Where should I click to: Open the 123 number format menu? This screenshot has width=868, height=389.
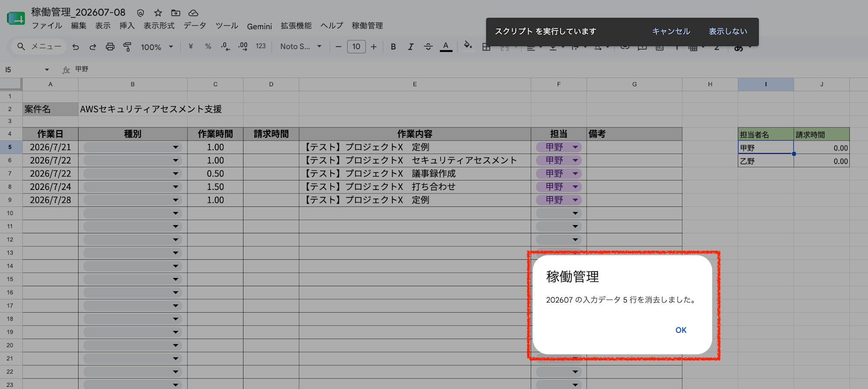(x=260, y=46)
